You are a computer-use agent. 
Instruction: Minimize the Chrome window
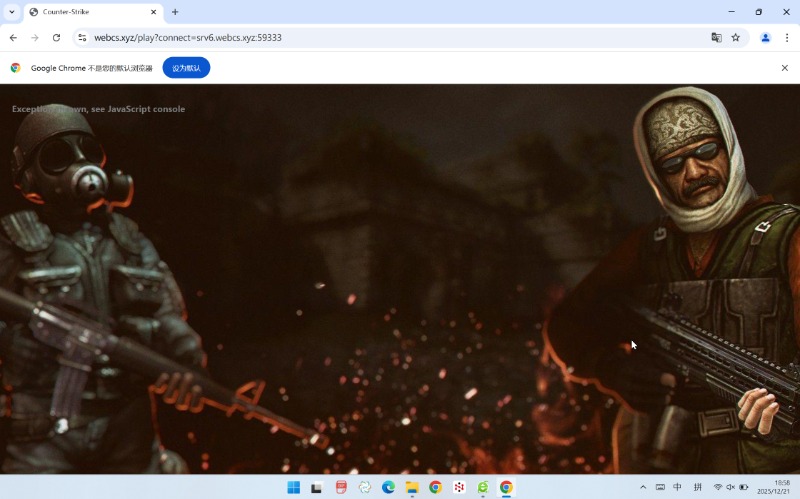click(732, 12)
